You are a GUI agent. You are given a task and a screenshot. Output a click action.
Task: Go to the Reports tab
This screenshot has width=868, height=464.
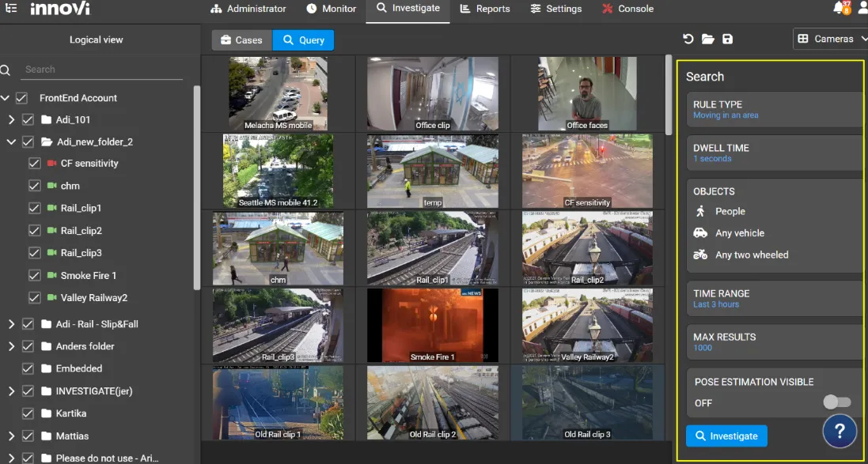pos(485,9)
